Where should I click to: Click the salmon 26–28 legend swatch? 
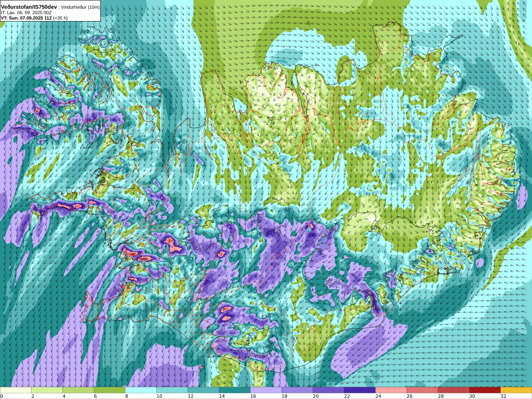[422, 390]
